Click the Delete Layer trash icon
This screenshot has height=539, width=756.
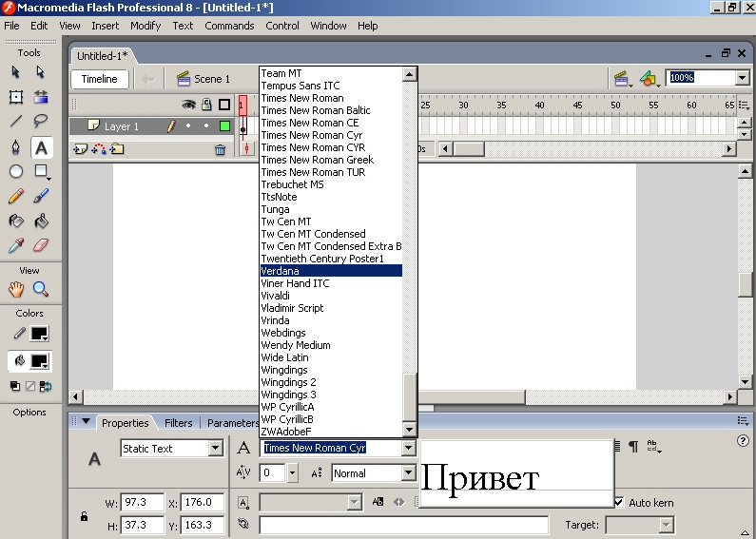pos(221,150)
